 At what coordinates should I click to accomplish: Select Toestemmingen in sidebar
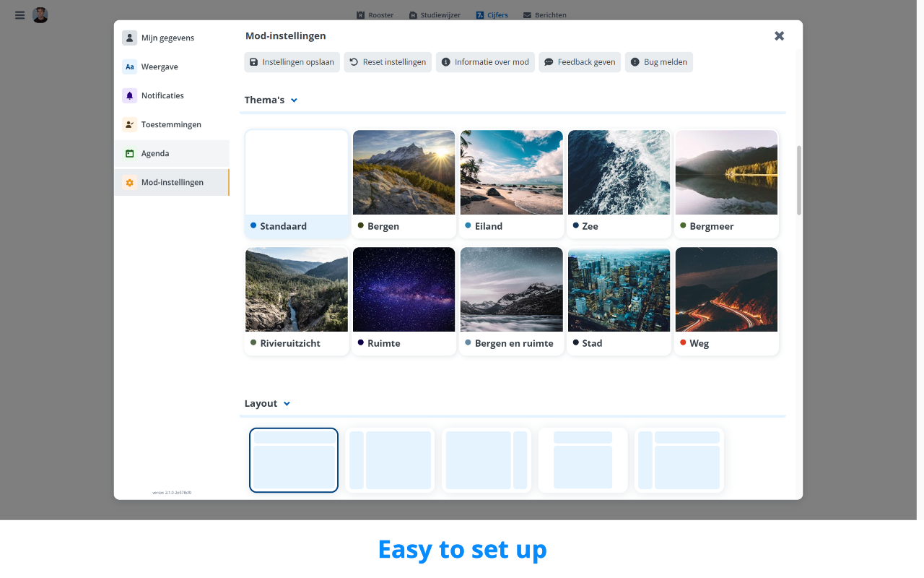(x=172, y=124)
